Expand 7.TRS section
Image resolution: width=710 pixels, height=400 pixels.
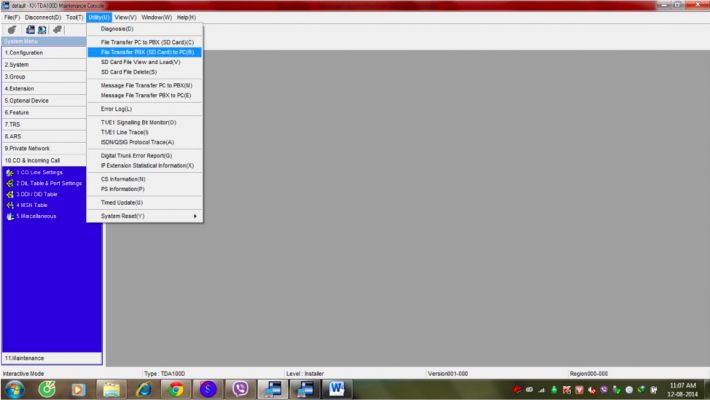[x=44, y=124]
